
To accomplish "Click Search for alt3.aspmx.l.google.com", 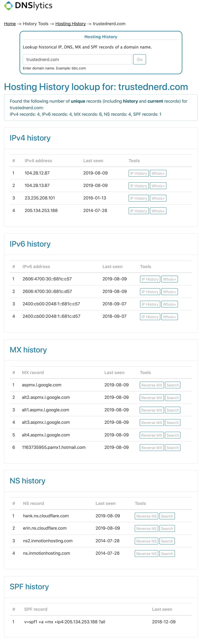I will [173, 423].
